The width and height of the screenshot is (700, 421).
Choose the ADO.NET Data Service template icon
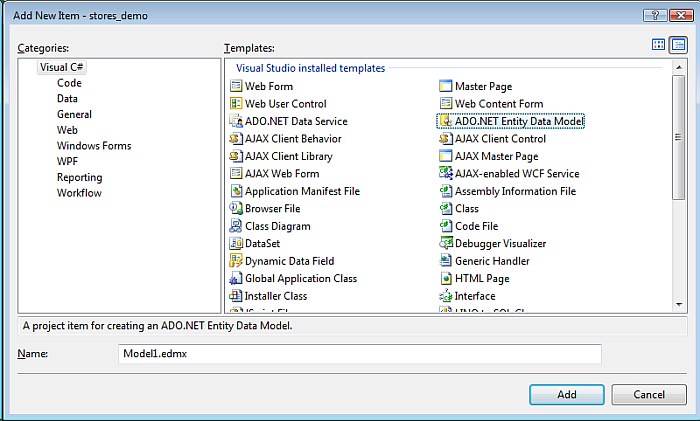click(236, 122)
